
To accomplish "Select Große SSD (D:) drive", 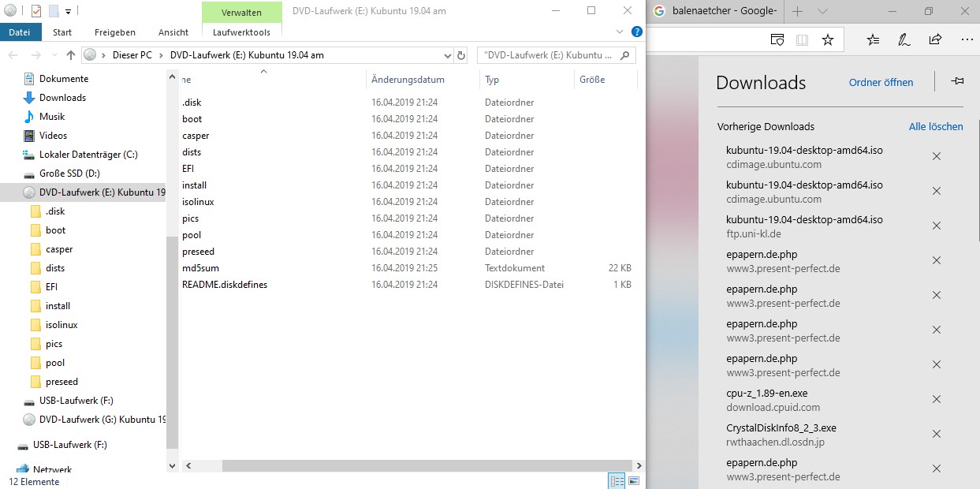I will click(69, 174).
